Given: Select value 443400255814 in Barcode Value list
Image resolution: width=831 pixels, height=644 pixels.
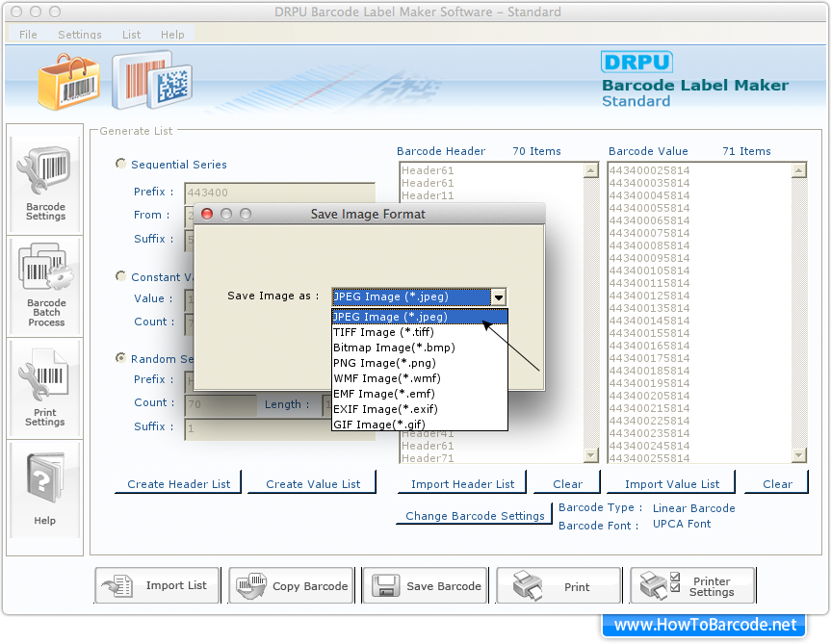Looking at the screenshot, I should coord(649,458).
